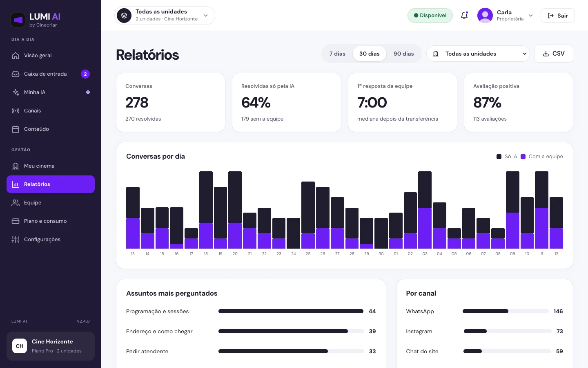Click the Meu cinema building icon
This screenshot has width=588, height=368.
coord(16,166)
